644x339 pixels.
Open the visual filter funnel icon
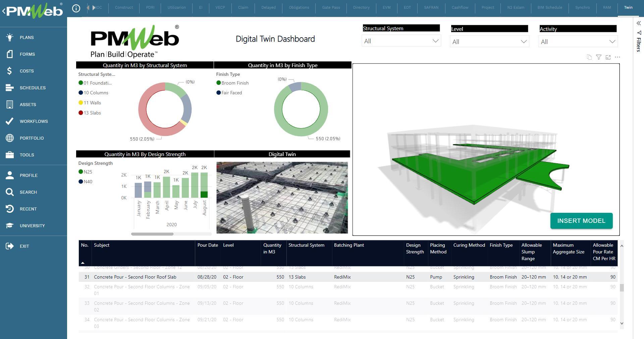coord(599,57)
